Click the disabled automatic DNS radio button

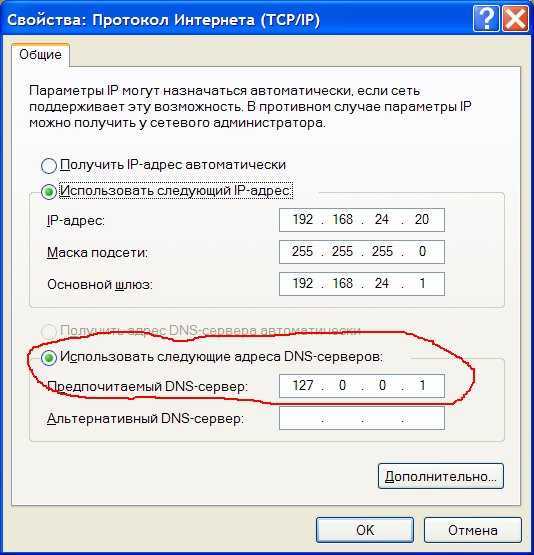(48, 331)
